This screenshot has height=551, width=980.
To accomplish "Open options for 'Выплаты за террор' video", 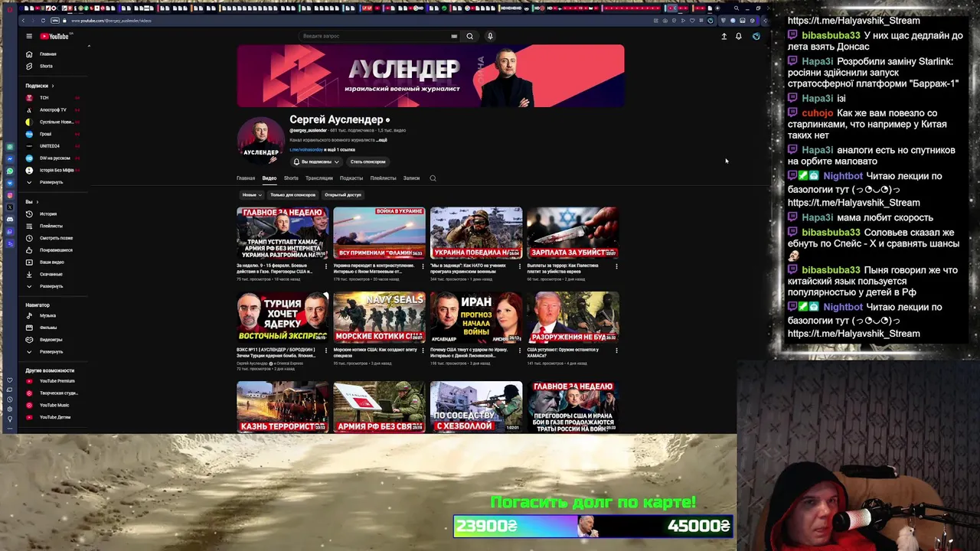I will coord(616,266).
